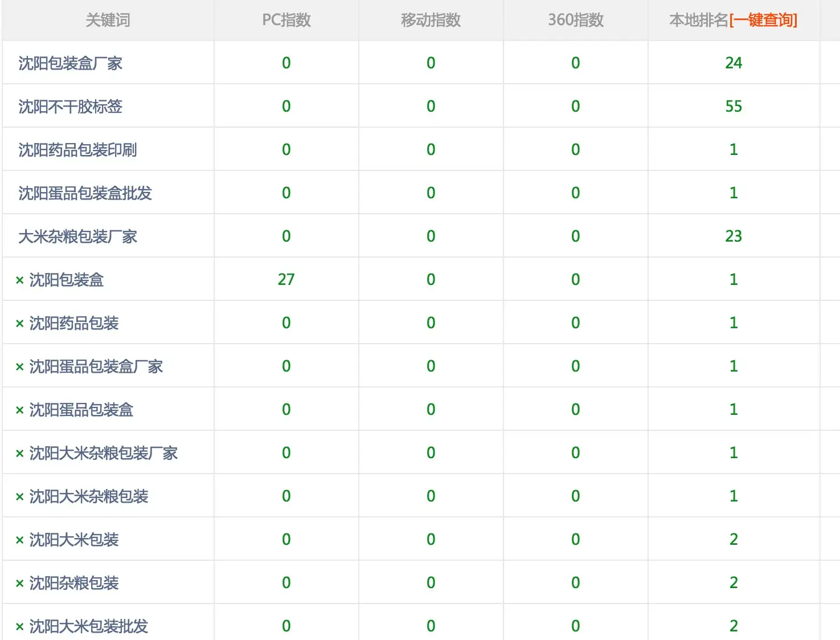Image resolution: width=840 pixels, height=640 pixels.
Task: Click the 沈阳包装盒 keyword text
Action: click(66, 279)
